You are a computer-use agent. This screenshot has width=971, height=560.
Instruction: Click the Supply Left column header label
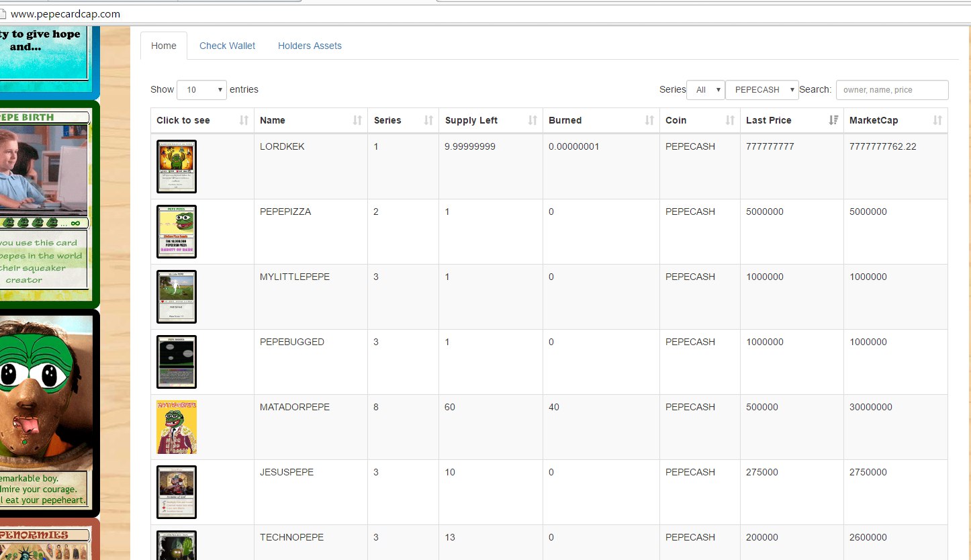(x=471, y=120)
